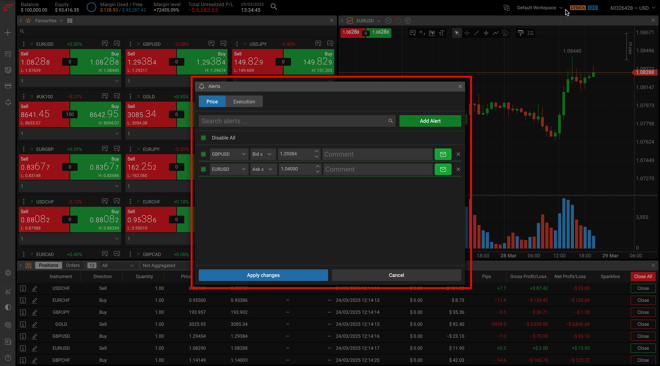The image size is (660, 366).
Task: Toggle the Disable All checkbox
Action: pos(204,138)
